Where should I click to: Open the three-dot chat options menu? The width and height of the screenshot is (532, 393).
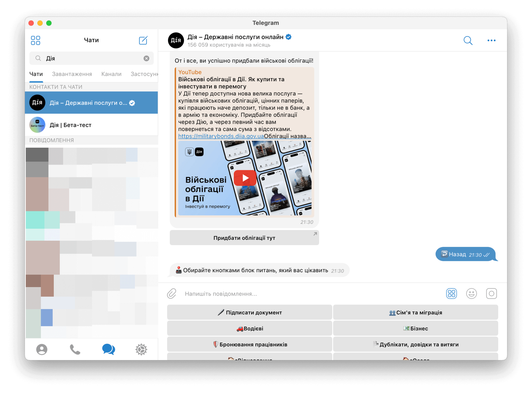(491, 40)
